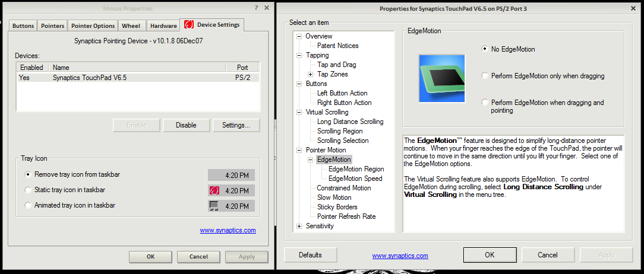Image resolution: width=644 pixels, height=274 pixels.
Task: Click the Disable device button
Action: (x=186, y=125)
